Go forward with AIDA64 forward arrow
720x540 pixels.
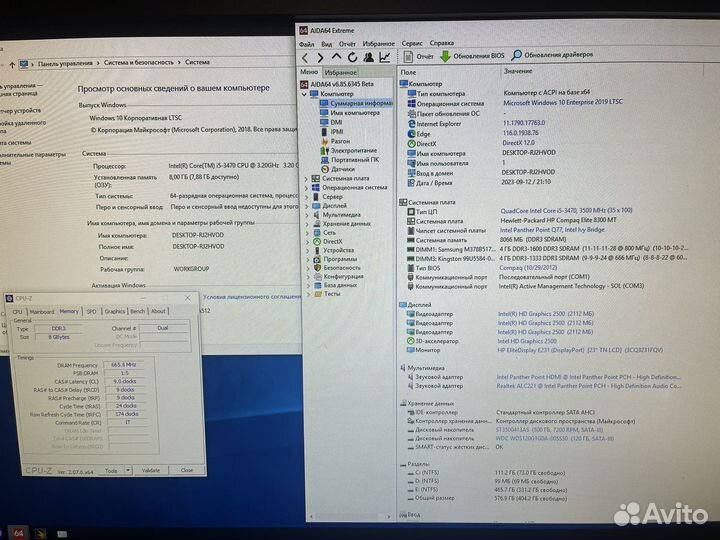click(x=321, y=57)
